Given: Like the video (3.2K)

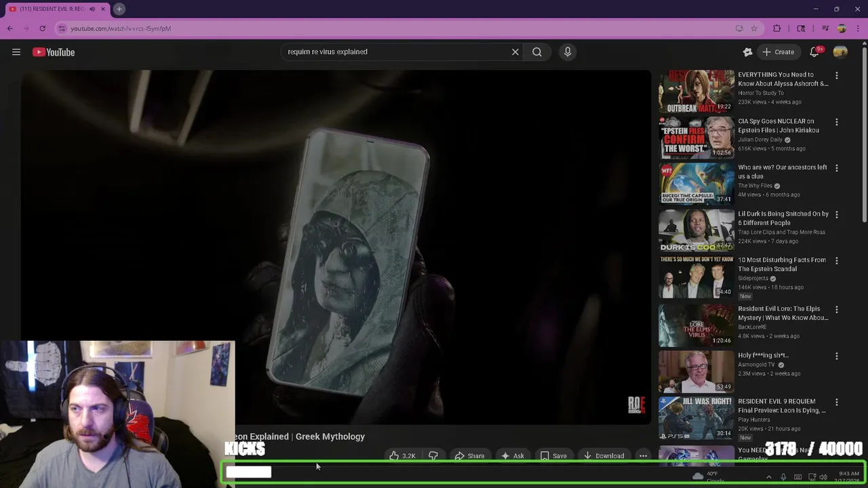Looking at the screenshot, I should pos(402,456).
